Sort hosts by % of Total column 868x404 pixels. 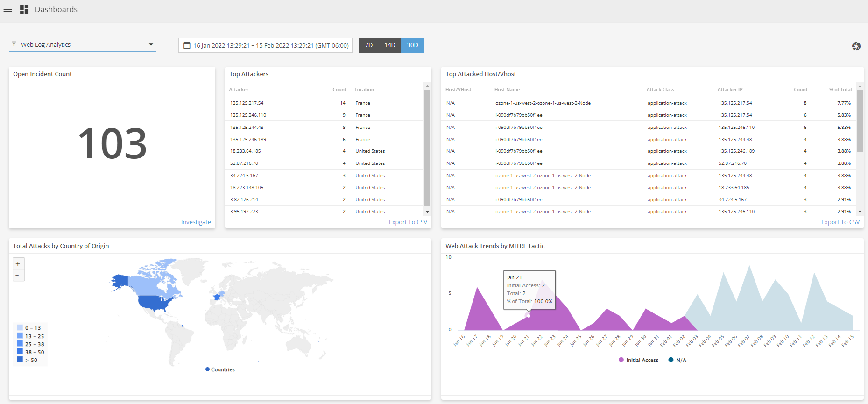840,90
